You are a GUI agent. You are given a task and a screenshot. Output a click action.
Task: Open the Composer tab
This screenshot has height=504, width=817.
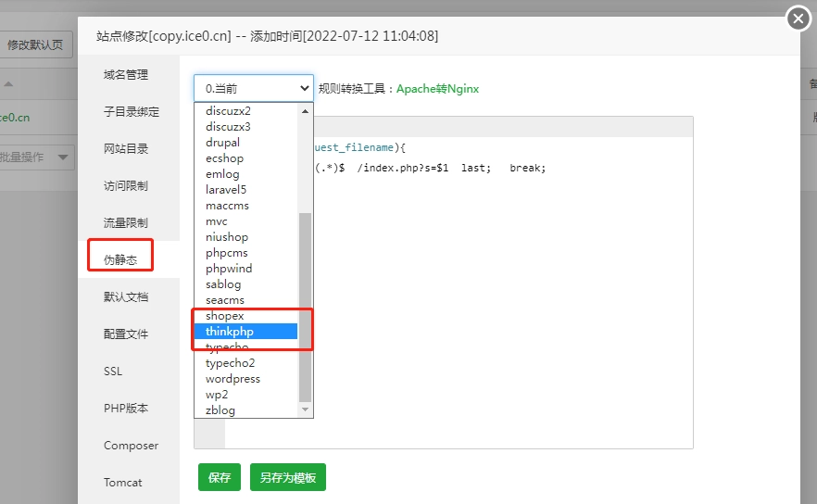pos(131,446)
